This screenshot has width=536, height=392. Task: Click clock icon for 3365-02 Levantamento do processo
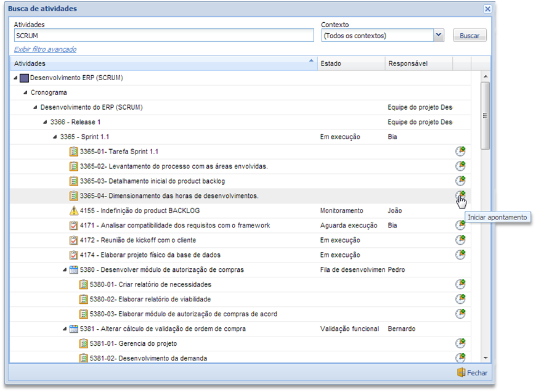point(460,166)
